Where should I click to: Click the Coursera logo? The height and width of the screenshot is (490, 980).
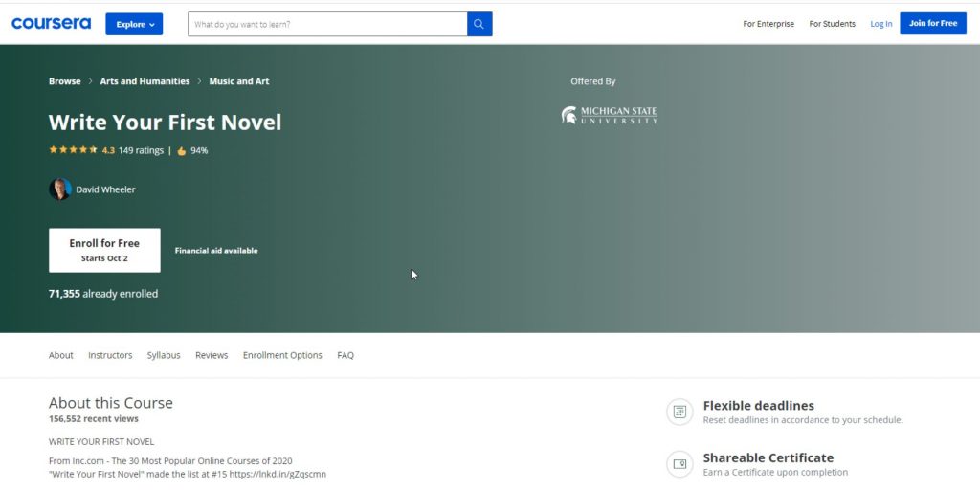pyautogui.click(x=51, y=23)
